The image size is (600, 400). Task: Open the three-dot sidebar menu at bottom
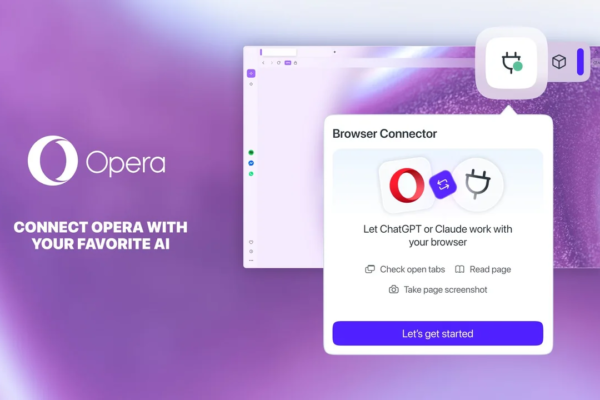click(251, 261)
